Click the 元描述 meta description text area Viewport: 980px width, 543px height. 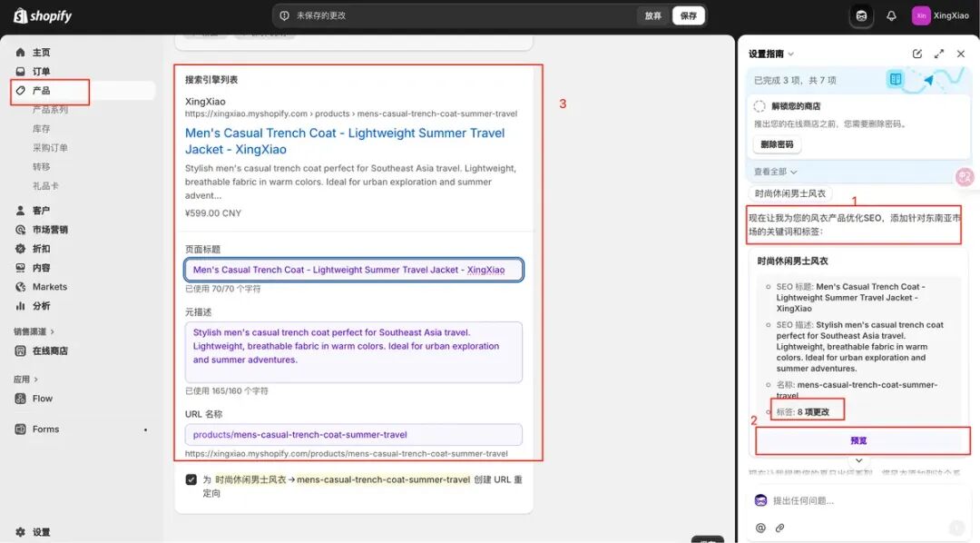point(353,351)
